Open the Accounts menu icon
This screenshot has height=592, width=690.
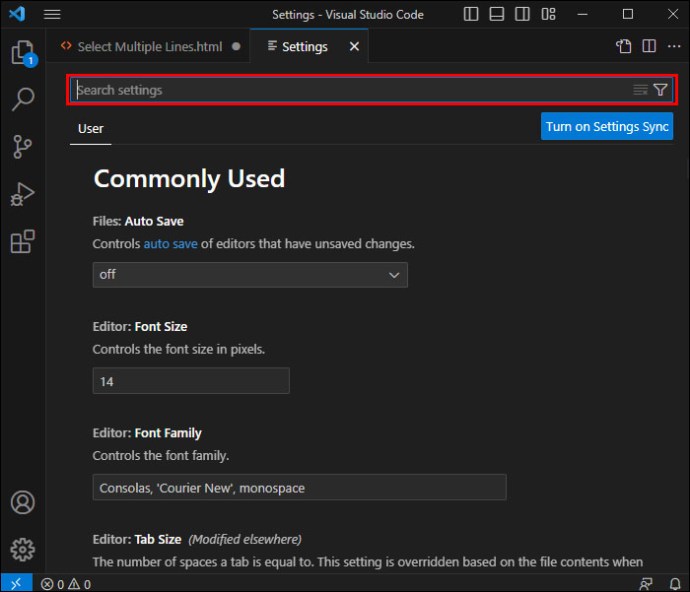pos(22,502)
